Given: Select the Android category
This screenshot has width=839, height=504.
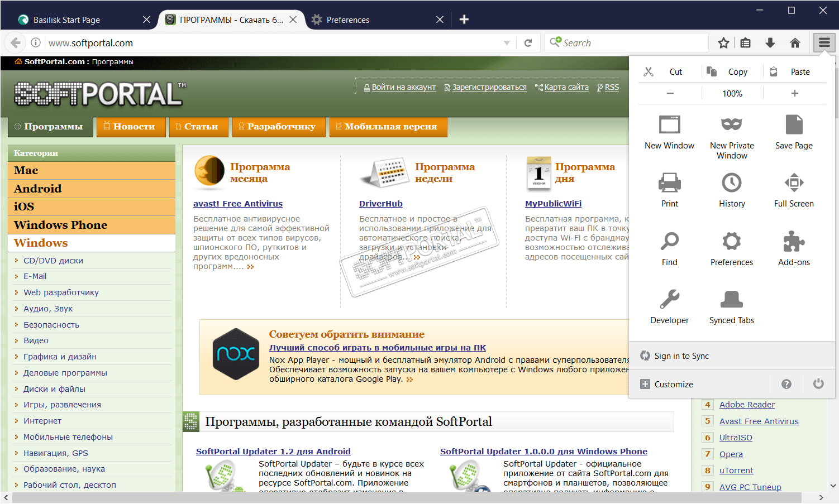Looking at the screenshot, I should (x=92, y=189).
